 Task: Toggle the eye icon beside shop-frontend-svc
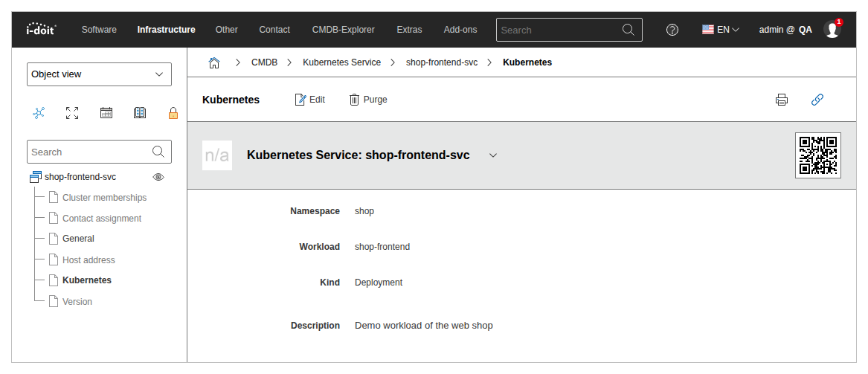click(x=158, y=177)
